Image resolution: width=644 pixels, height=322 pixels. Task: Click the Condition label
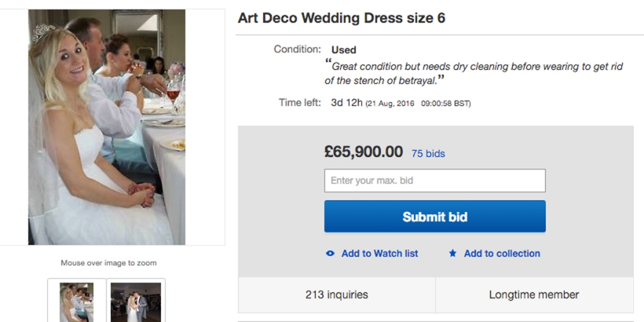click(x=297, y=49)
